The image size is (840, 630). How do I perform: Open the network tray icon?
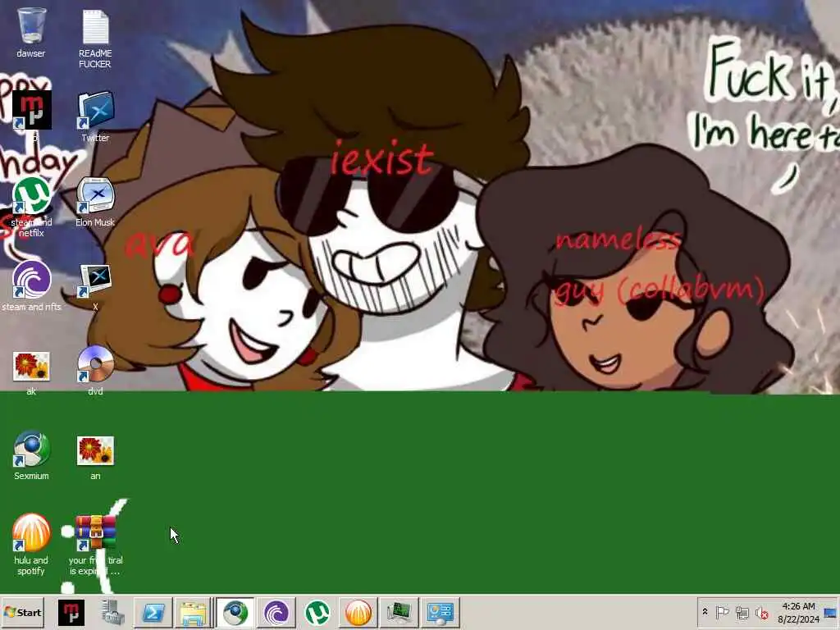pyautogui.click(x=742, y=612)
